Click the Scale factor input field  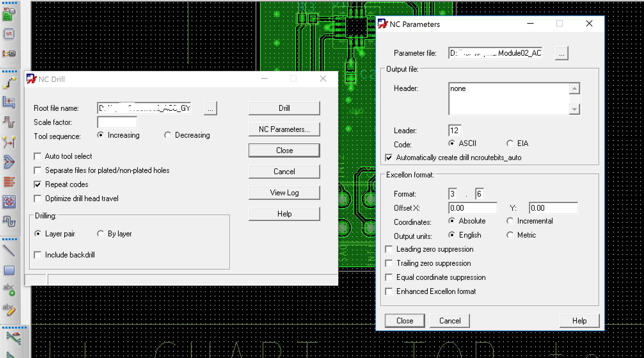coord(117,122)
